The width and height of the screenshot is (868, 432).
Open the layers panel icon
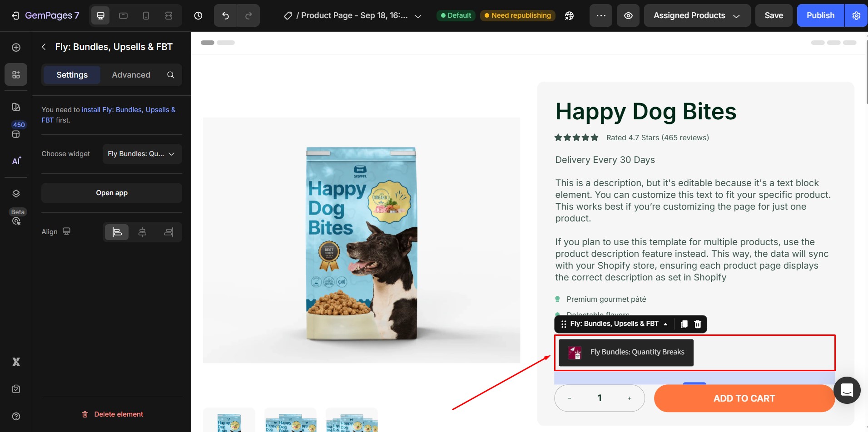[16, 194]
